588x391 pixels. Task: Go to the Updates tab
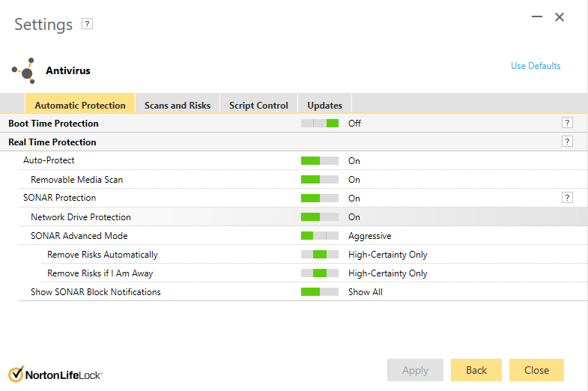pos(324,106)
